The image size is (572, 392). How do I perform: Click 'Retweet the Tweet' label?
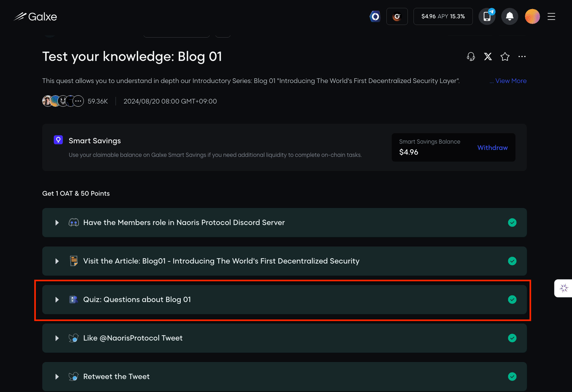[116, 377]
